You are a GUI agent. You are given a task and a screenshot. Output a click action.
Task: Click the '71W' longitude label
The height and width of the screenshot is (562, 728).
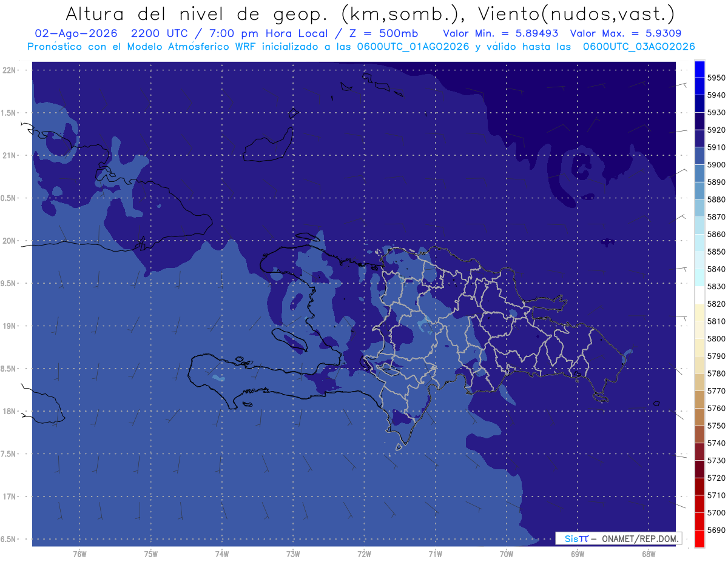[x=435, y=554]
